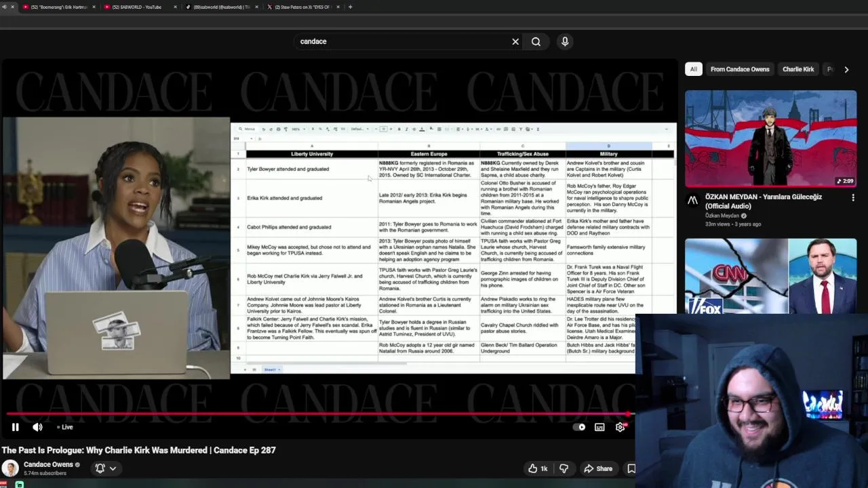Open the notification bell for Candace Owens
Image resolution: width=868 pixels, height=488 pixels.
(x=100, y=468)
